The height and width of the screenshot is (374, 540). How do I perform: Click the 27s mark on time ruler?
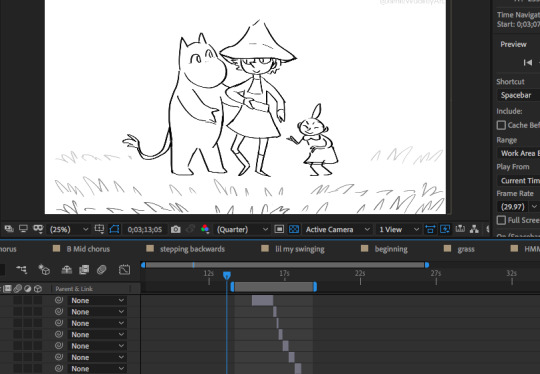[x=436, y=273]
